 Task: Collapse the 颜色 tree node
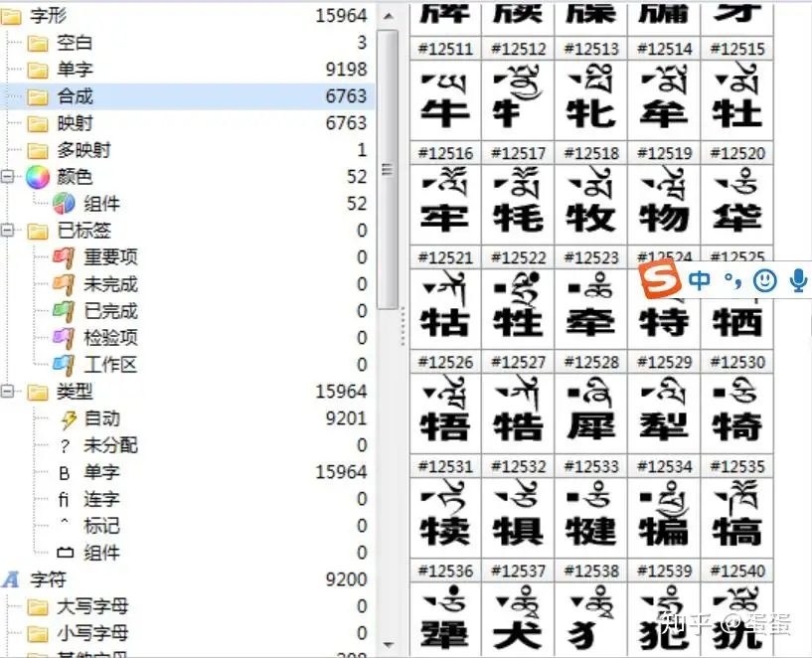coord(6,176)
